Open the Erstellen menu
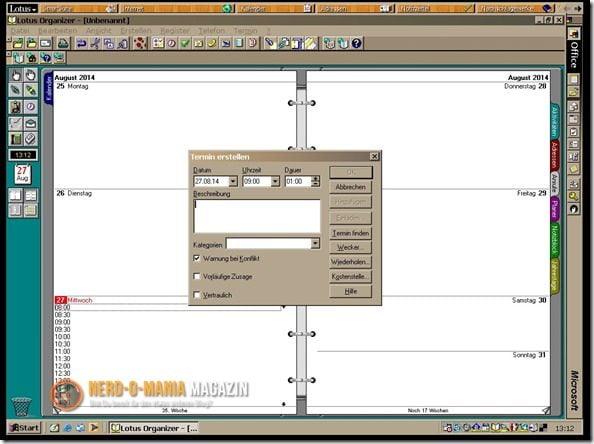This screenshot has width=594, height=444. tap(136, 30)
